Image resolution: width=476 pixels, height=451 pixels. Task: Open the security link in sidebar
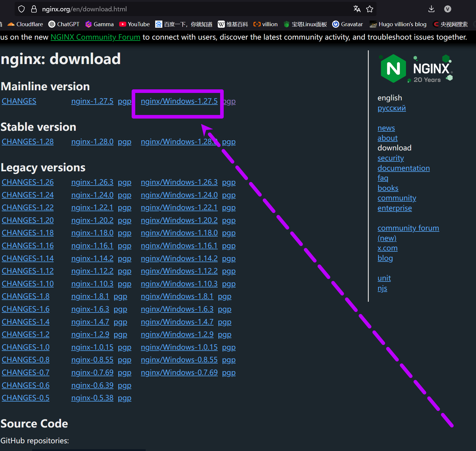(391, 158)
